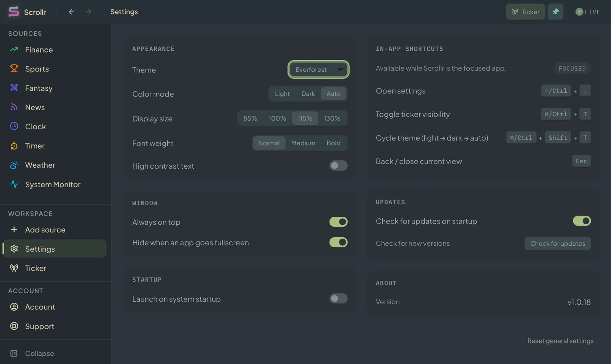Set font weight to Bold

pos(333,143)
